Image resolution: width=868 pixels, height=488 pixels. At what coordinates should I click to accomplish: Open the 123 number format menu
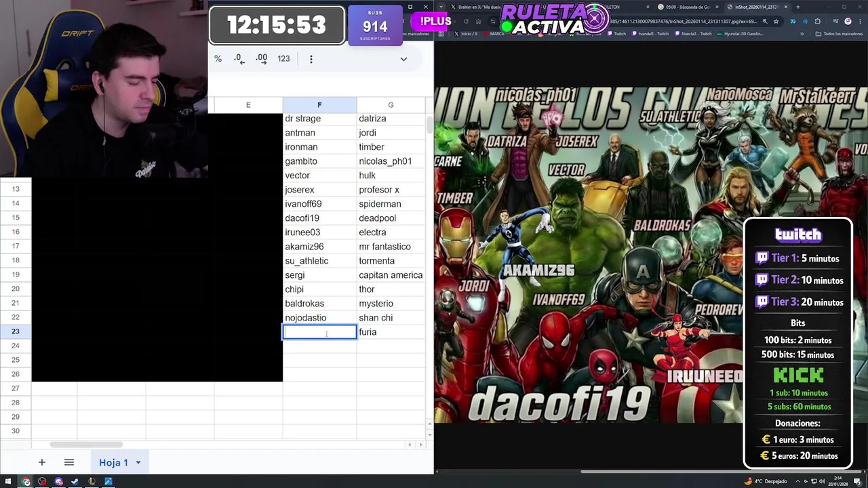pos(283,59)
